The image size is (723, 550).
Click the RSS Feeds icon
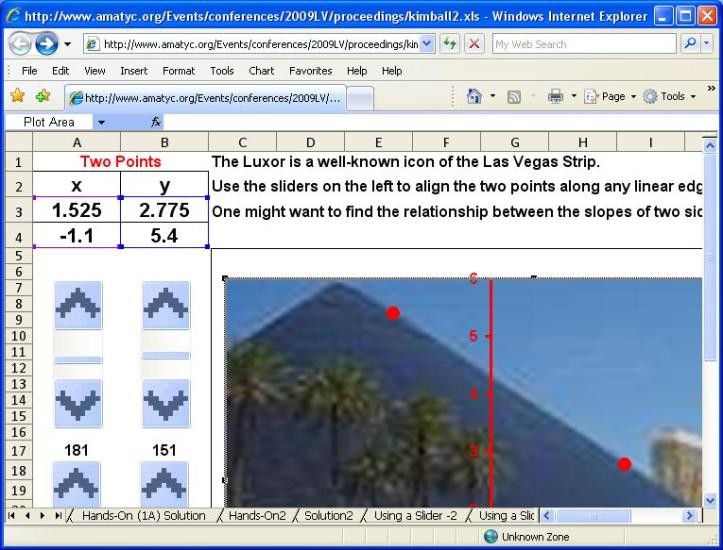click(514, 97)
